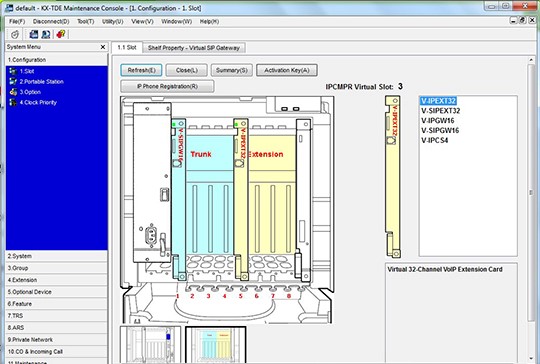This screenshot has height=364, width=540.
Task: Open the Disconnect(D) menu
Action: (51, 21)
